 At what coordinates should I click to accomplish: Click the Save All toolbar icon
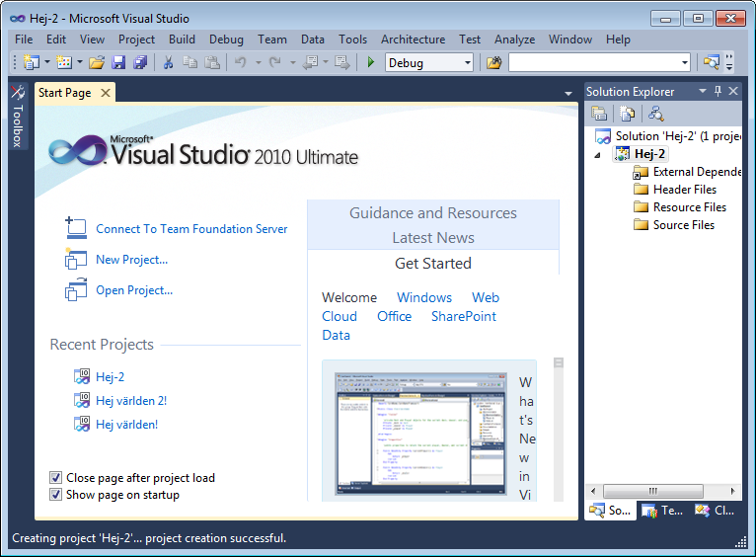pos(140,62)
